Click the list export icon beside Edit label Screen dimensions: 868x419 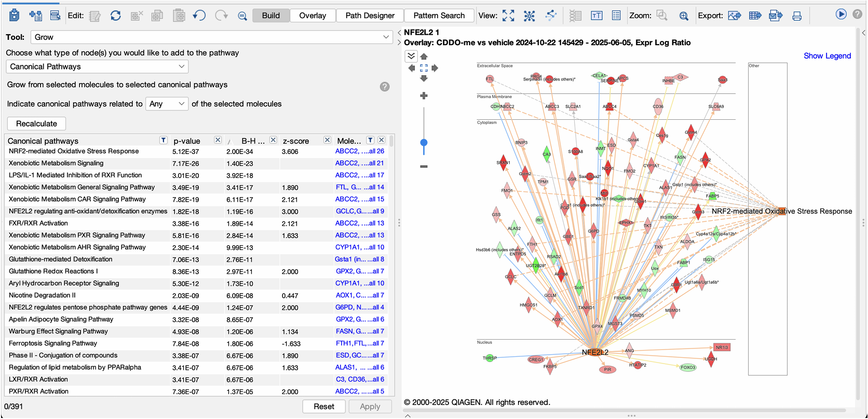[55, 16]
